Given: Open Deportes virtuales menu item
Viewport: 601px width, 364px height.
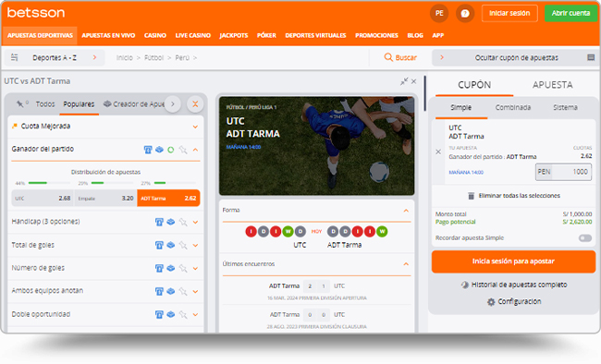Looking at the screenshot, I should [x=315, y=35].
